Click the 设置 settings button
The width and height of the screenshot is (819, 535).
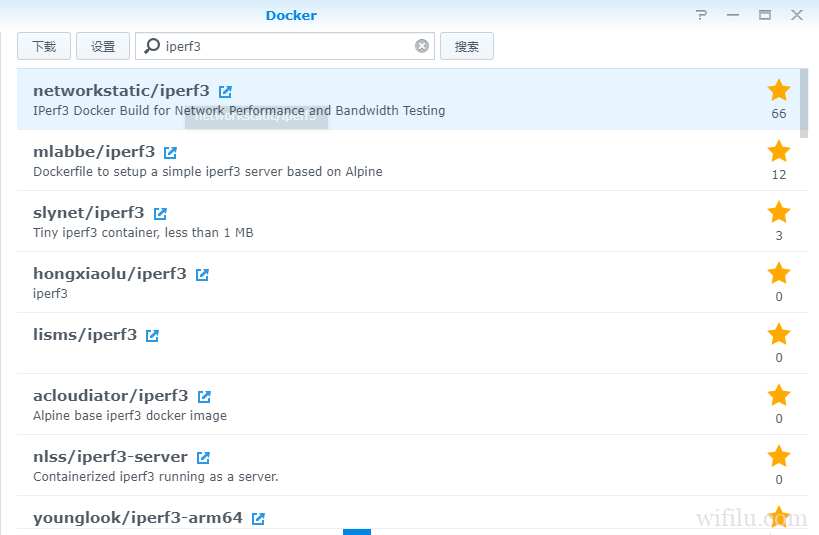tap(103, 46)
